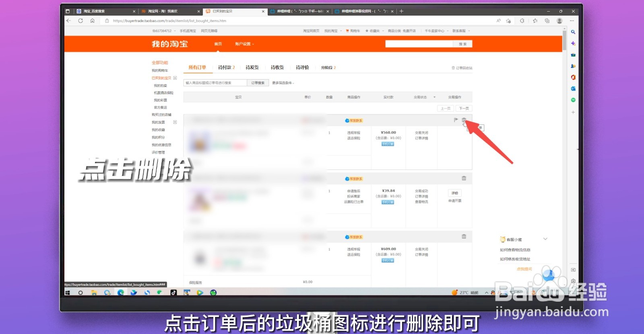The height and width of the screenshot is (334, 644).
Task: Click the 上一页 button
Action: pyautogui.click(x=446, y=109)
